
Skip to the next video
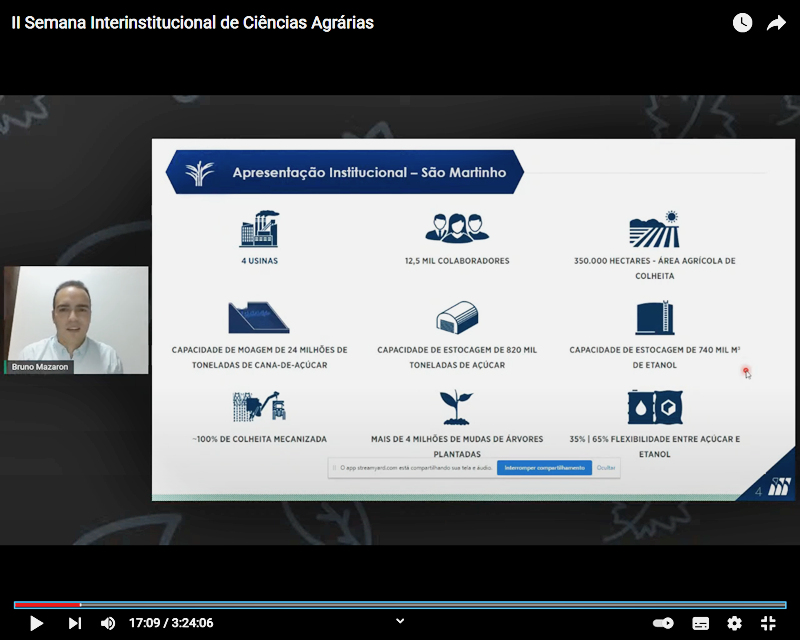pos(75,623)
